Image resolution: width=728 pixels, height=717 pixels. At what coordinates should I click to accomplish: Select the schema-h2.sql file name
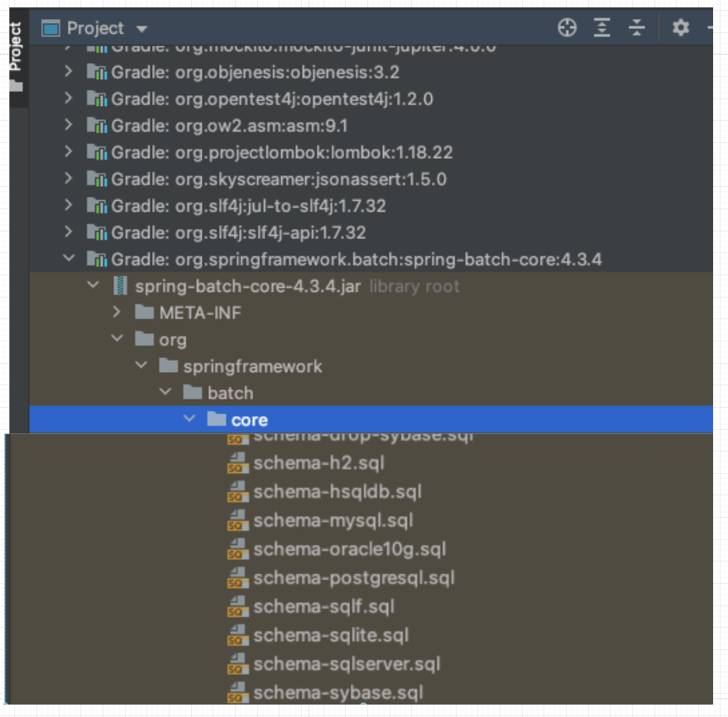click(319, 463)
